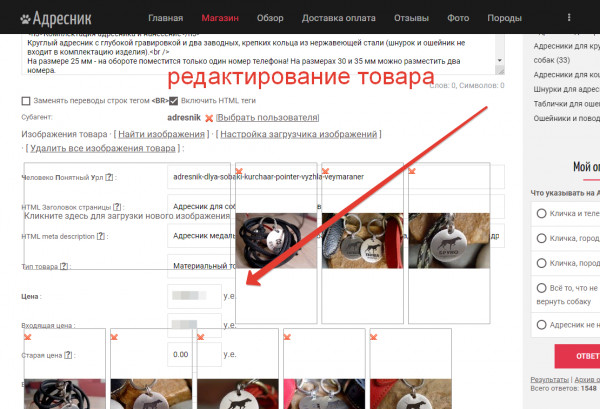Open the black cord tag thumbnail

(x=276, y=241)
